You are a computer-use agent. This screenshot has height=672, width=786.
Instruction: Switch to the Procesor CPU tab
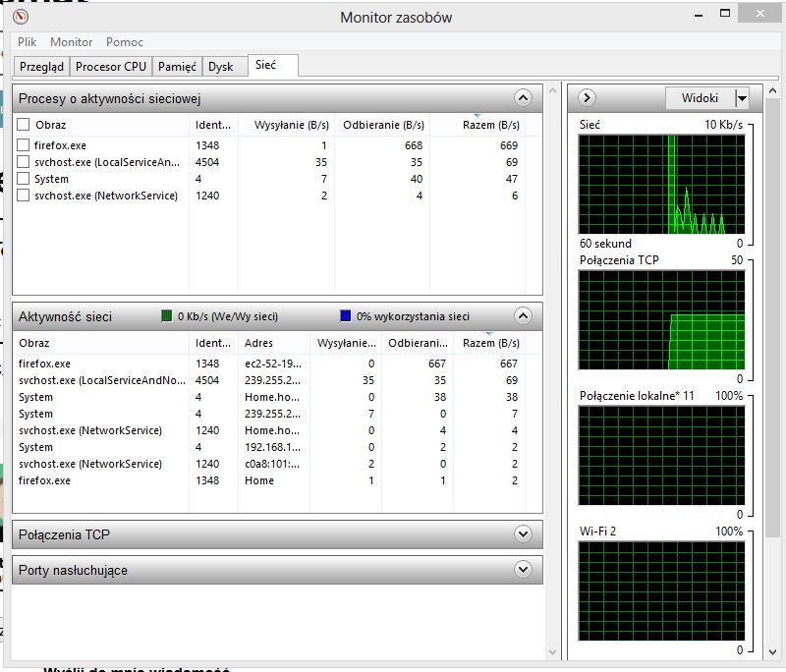tap(111, 67)
